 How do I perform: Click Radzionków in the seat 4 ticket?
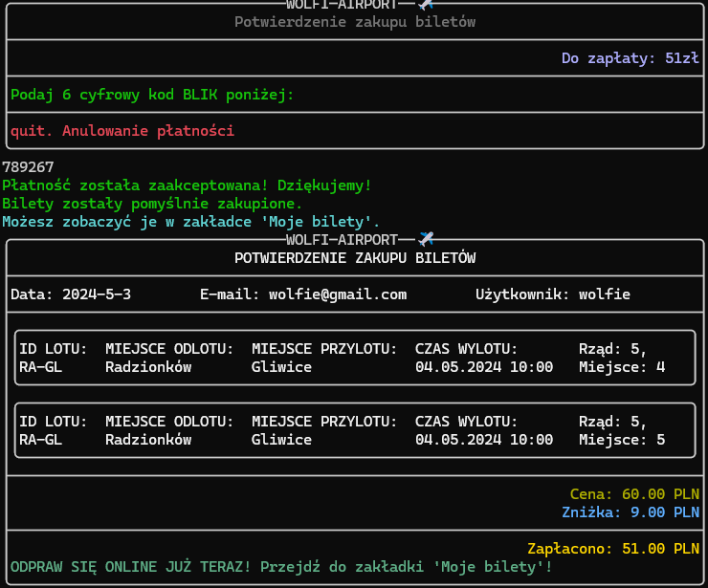pyautogui.click(x=148, y=367)
